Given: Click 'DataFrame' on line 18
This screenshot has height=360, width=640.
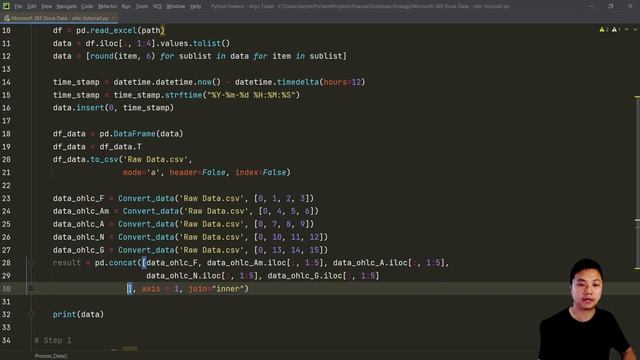Looking at the screenshot, I should click(134, 133).
